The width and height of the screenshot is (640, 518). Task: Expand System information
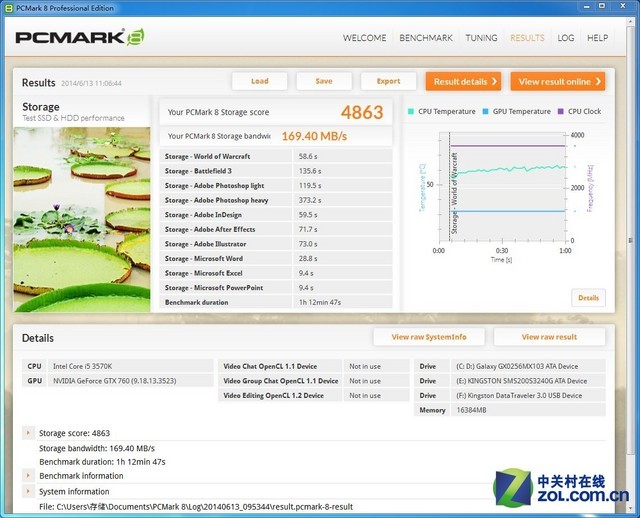pos(28,491)
